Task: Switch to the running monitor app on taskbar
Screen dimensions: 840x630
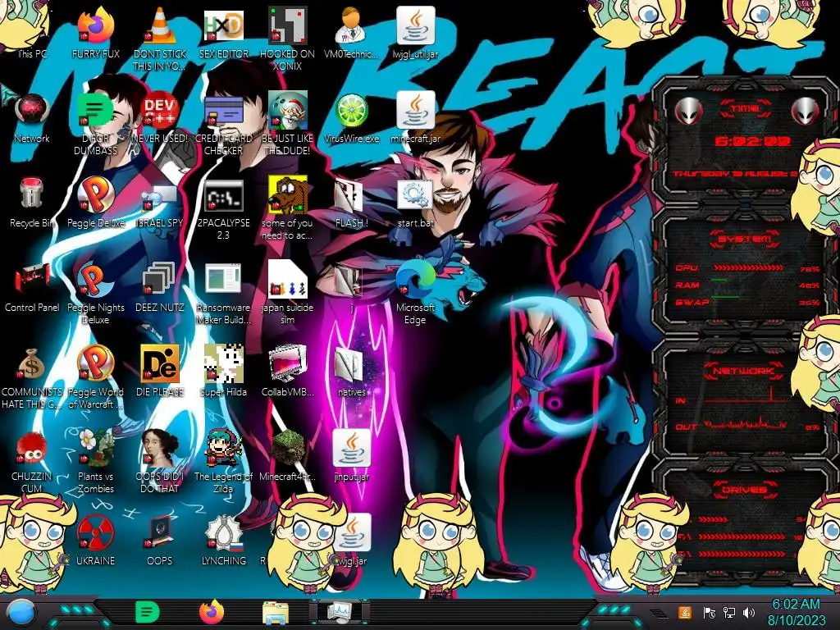Action: tap(339, 612)
